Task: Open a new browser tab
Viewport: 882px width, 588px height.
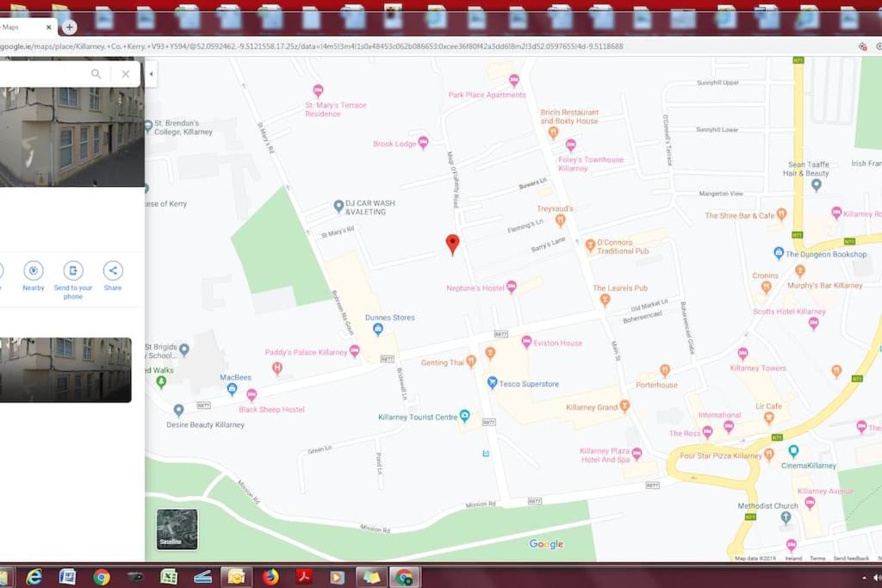Action: tap(69, 27)
